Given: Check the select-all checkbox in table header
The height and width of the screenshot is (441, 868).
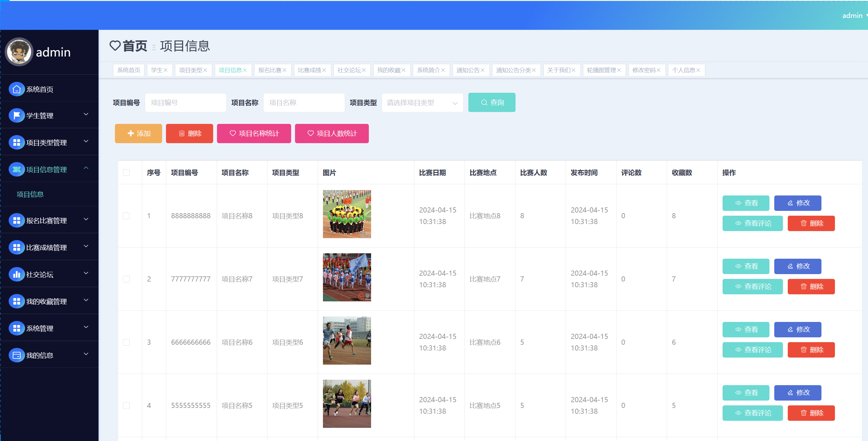Looking at the screenshot, I should pos(126,172).
